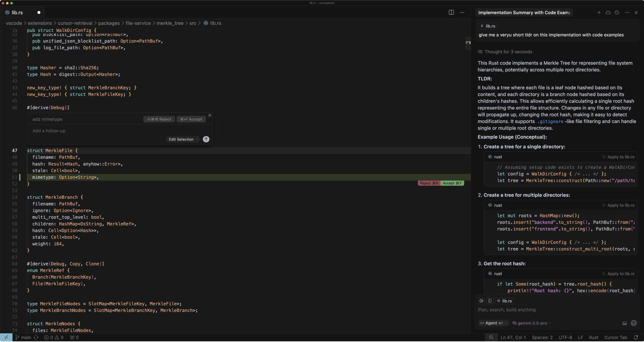Close the AI chat panel
Image resolution: width=644 pixels, height=342 pixels.
(x=636, y=12)
